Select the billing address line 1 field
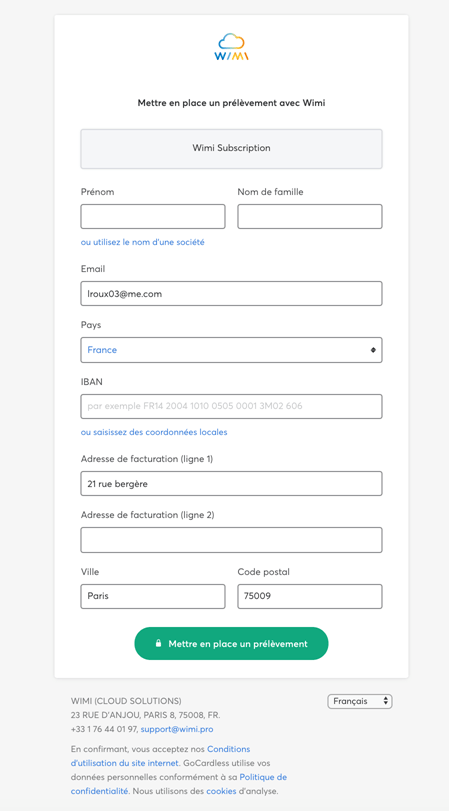 [x=231, y=483]
